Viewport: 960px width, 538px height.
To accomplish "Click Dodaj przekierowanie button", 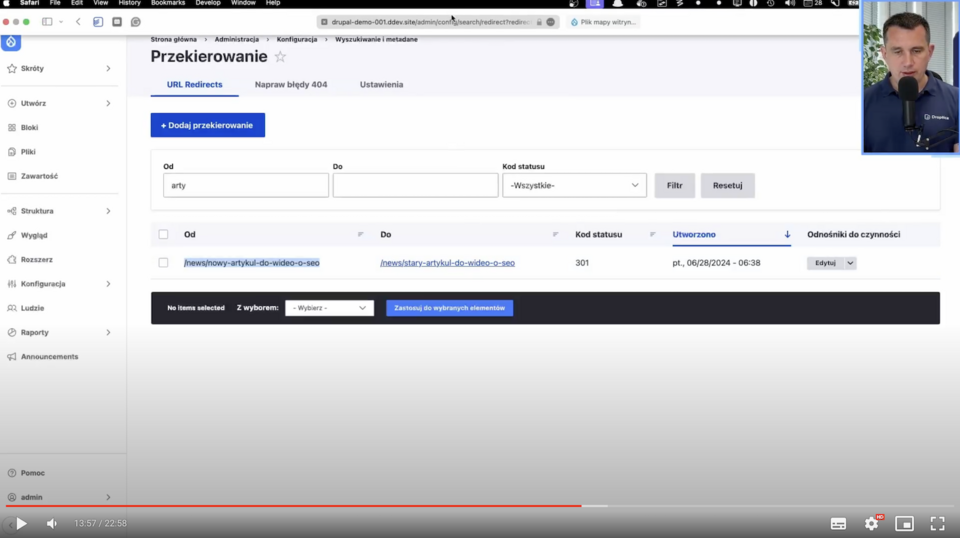I will click(208, 125).
